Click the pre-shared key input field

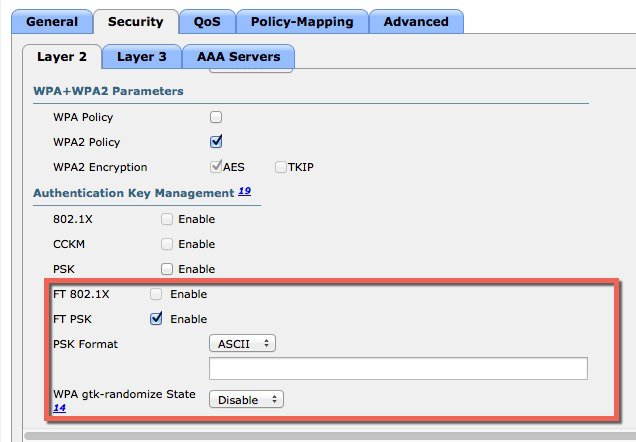[398, 369]
